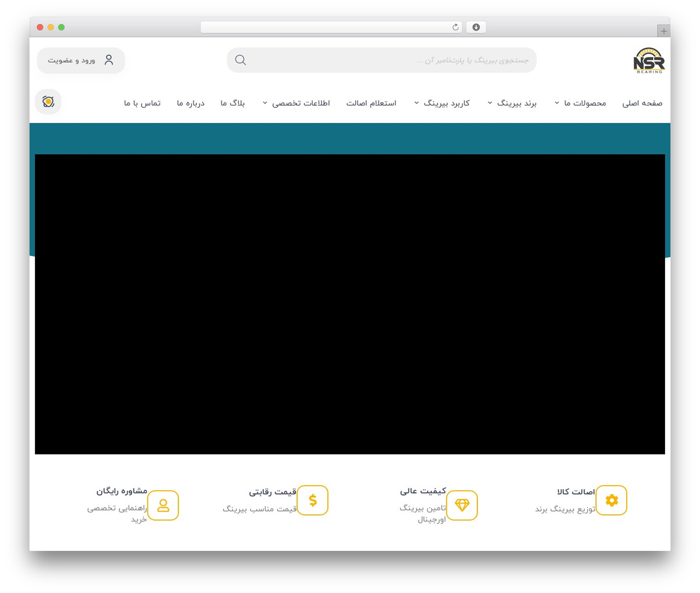
Task: Click the diamond icon for کیفیت عالی
Action: click(x=462, y=505)
